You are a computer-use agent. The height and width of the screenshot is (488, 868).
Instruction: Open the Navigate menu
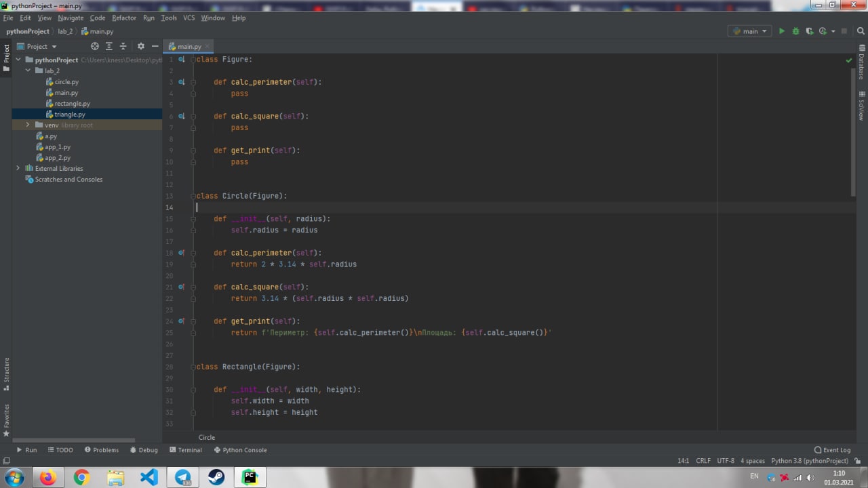click(x=71, y=18)
